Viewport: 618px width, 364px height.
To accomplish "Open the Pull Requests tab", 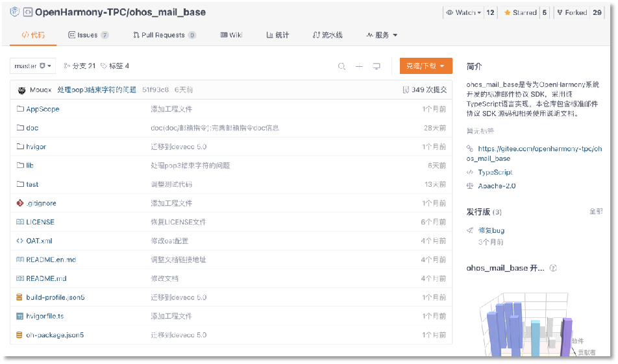I will tap(164, 35).
